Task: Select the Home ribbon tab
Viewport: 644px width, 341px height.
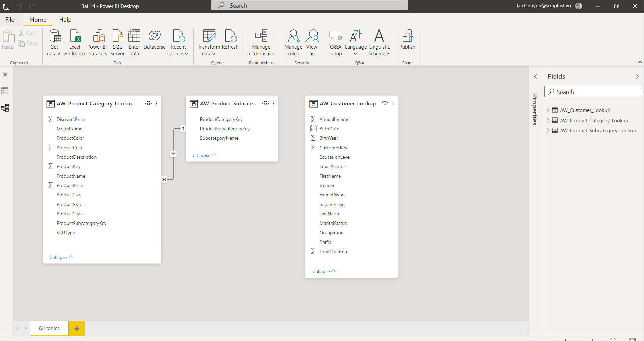Action: (x=38, y=20)
